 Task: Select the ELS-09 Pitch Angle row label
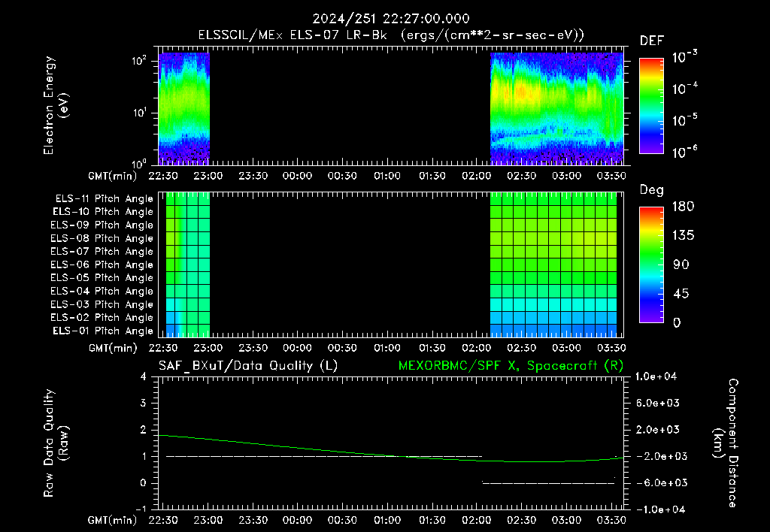click(x=102, y=225)
